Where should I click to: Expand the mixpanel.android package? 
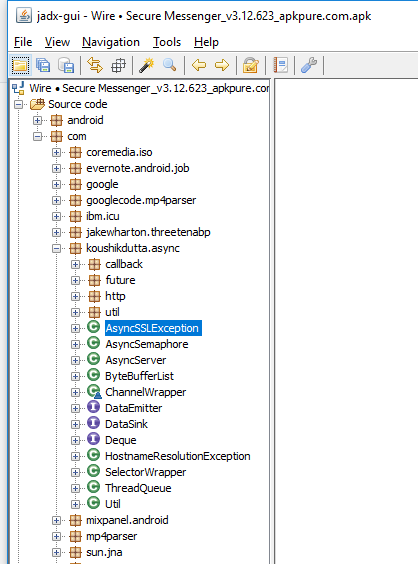[x=56, y=520]
